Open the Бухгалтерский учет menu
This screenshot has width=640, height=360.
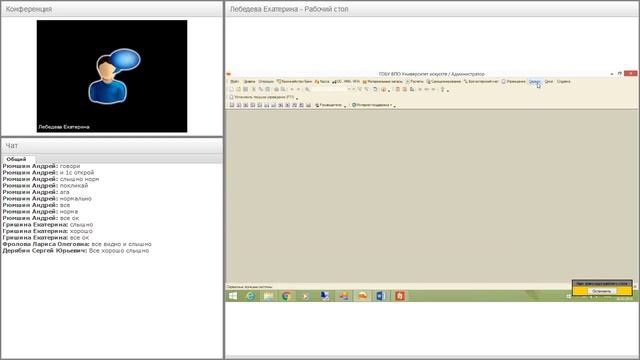(x=481, y=82)
